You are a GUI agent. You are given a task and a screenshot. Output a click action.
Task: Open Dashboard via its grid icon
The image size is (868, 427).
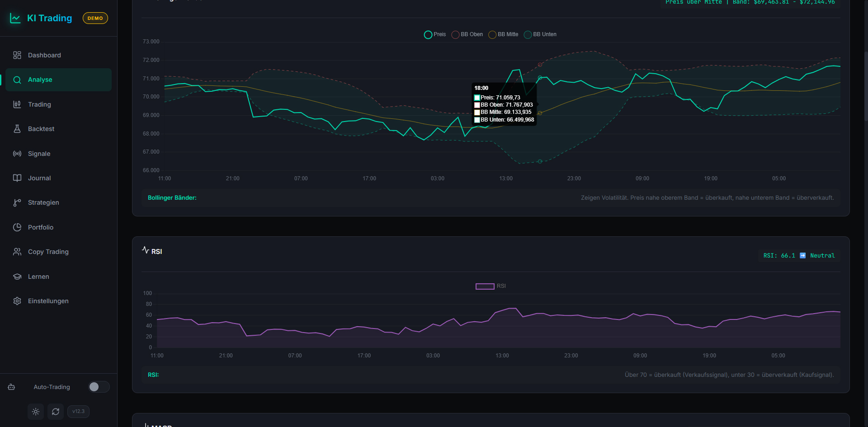pyautogui.click(x=17, y=55)
